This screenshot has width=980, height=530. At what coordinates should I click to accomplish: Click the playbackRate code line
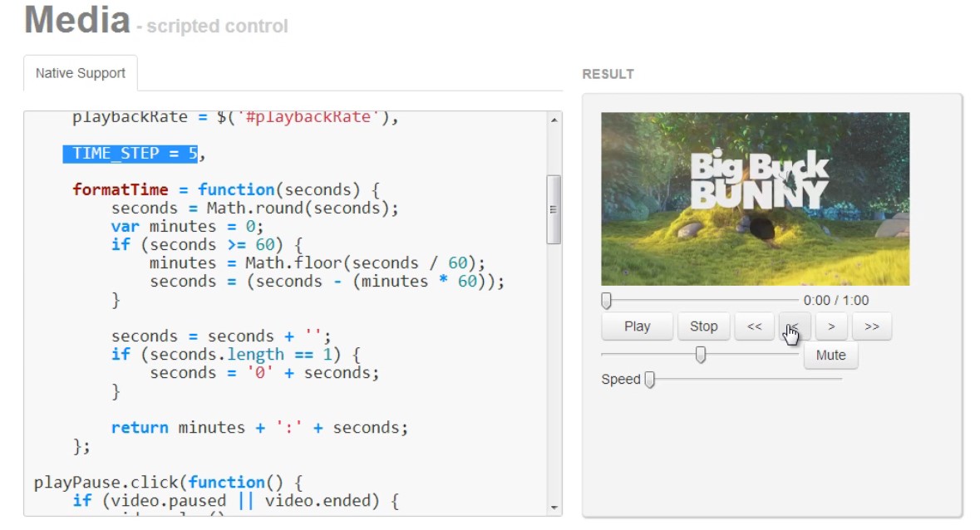[235, 117]
